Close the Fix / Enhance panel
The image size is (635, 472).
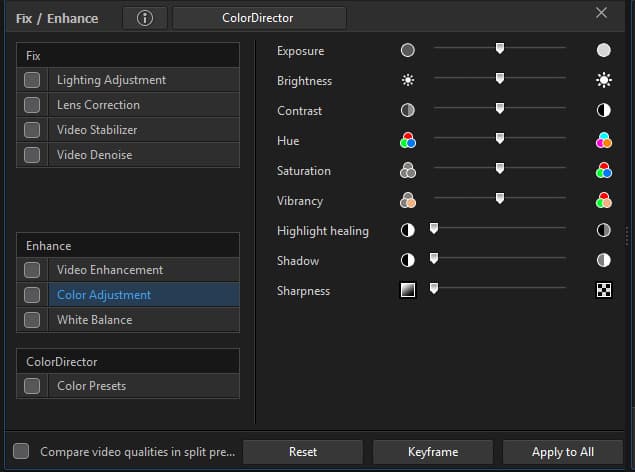coord(601,13)
